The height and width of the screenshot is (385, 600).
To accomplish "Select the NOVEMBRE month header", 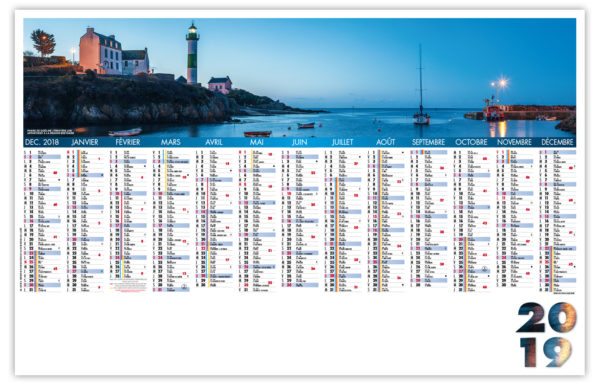I will click(514, 142).
